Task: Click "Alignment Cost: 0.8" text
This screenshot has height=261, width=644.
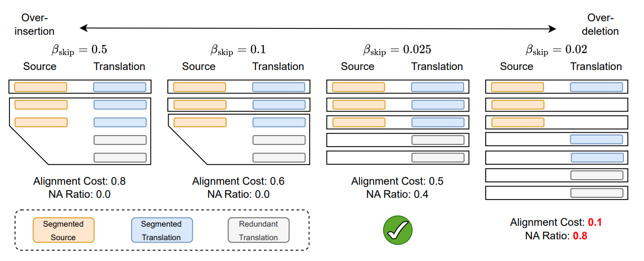Action: (80, 182)
